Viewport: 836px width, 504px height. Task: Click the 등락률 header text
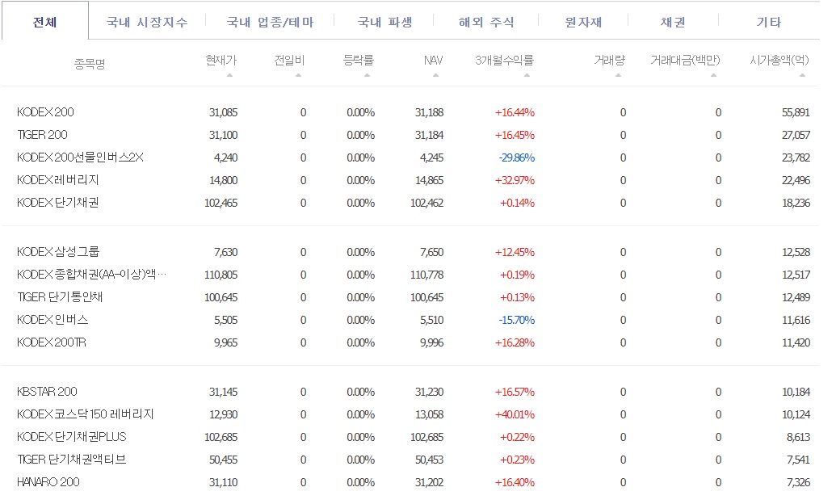pyautogui.click(x=359, y=60)
